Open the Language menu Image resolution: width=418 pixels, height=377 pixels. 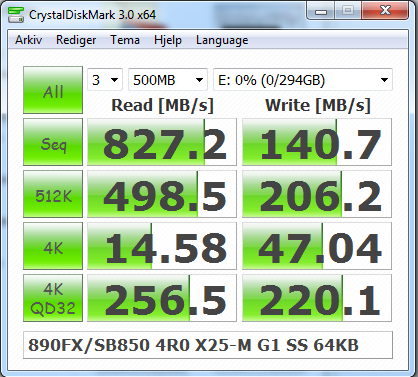click(x=222, y=40)
